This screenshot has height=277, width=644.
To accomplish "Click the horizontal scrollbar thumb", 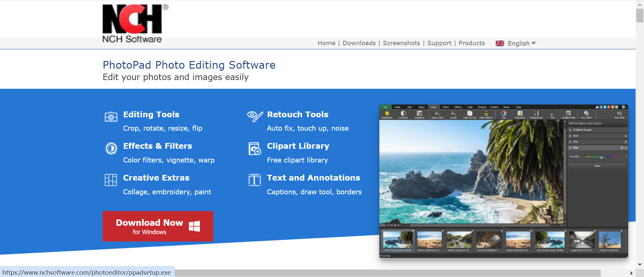I will click(x=387, y=273).
